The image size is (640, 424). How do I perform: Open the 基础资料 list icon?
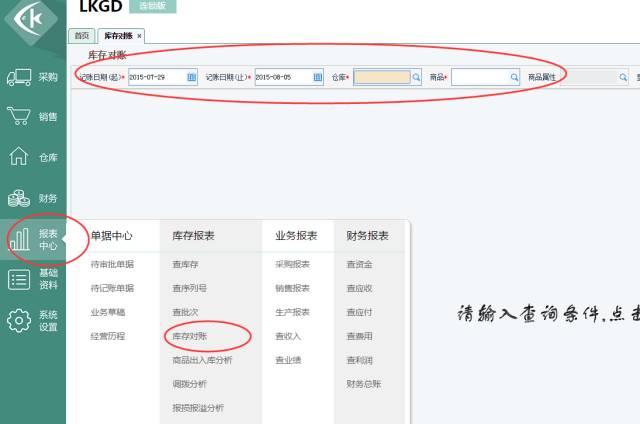point(19,280)
